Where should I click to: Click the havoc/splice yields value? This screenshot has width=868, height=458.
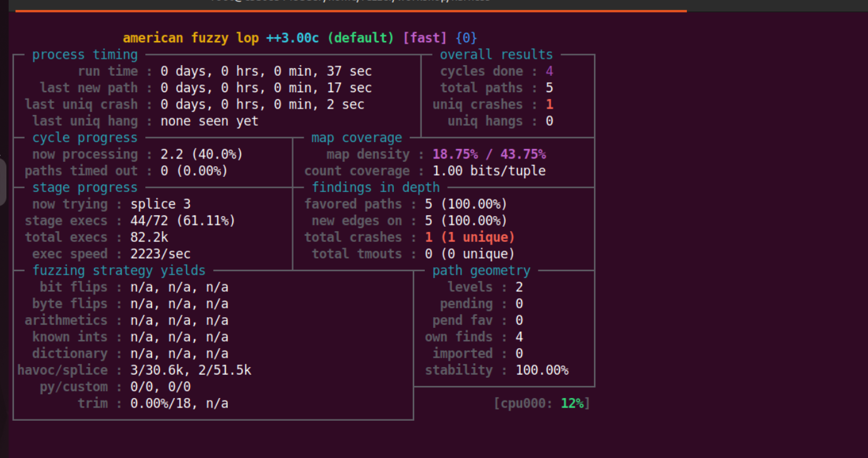[191, 370]
